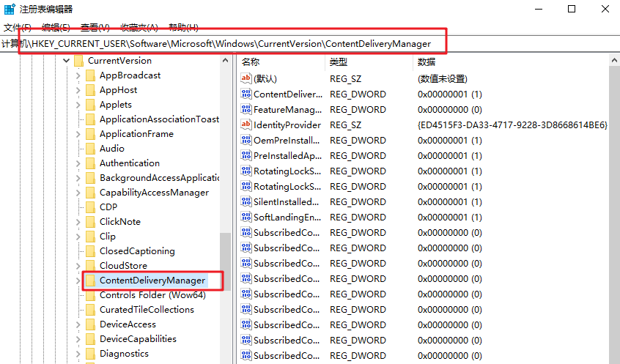620x364 pixels.
Task: Open the 帮助(H) menu
Action: (183, 27)
